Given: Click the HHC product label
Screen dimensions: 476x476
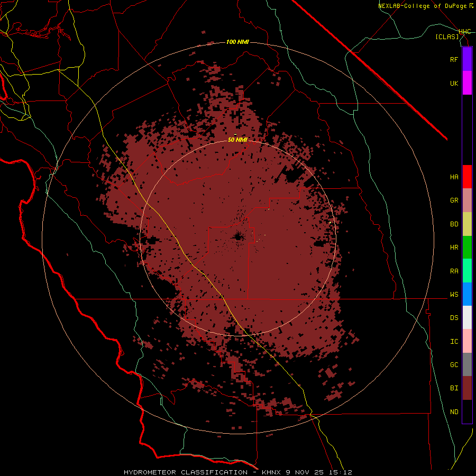Looking at the screenshot, I should point(465,32).
